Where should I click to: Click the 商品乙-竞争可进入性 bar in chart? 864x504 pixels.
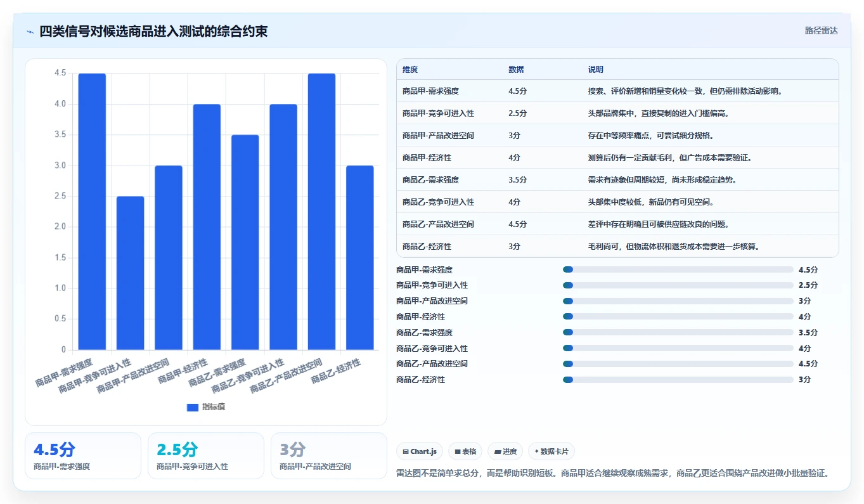283,227
